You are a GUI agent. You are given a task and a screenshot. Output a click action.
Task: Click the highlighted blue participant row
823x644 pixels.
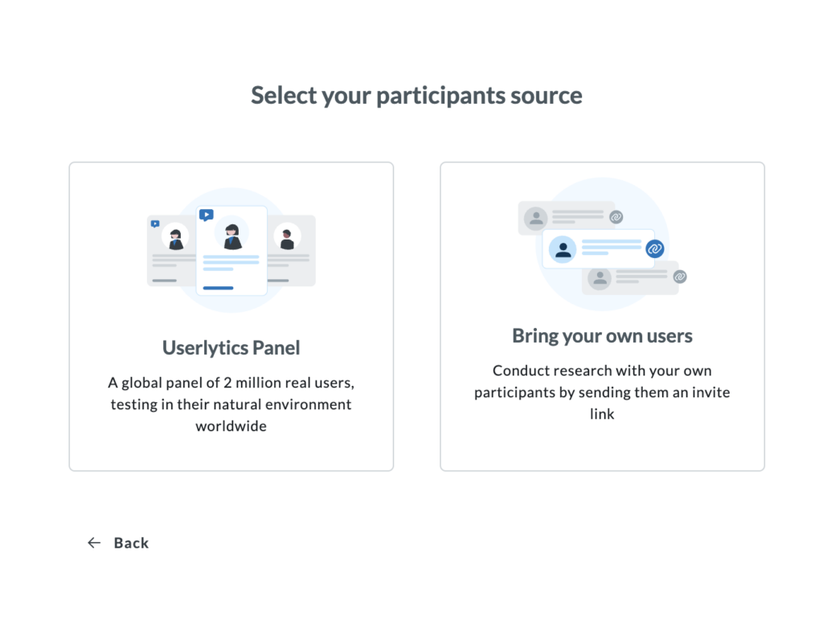599,248
